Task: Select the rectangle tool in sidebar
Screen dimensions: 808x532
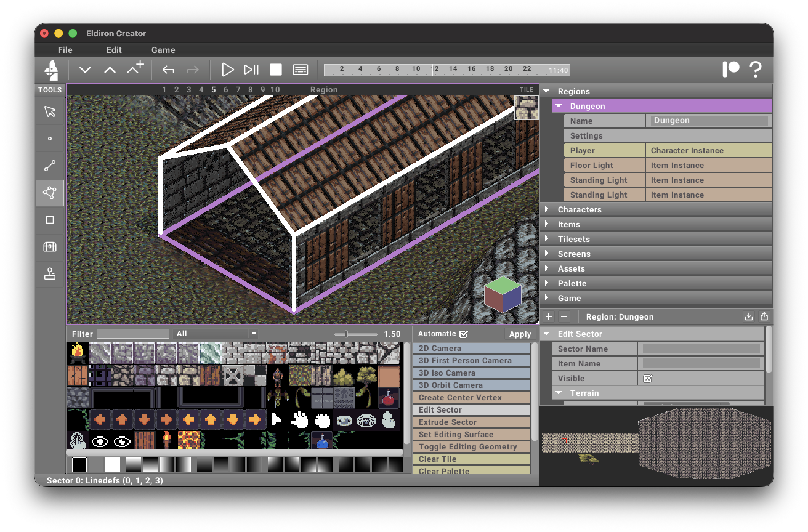Action: tap(50, 220)
